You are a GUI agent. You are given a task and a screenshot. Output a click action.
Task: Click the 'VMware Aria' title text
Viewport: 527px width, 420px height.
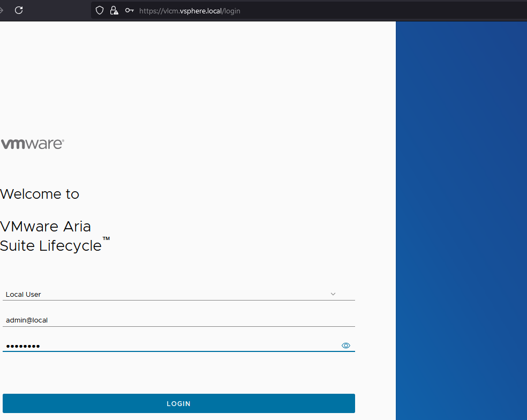[46, 227]
